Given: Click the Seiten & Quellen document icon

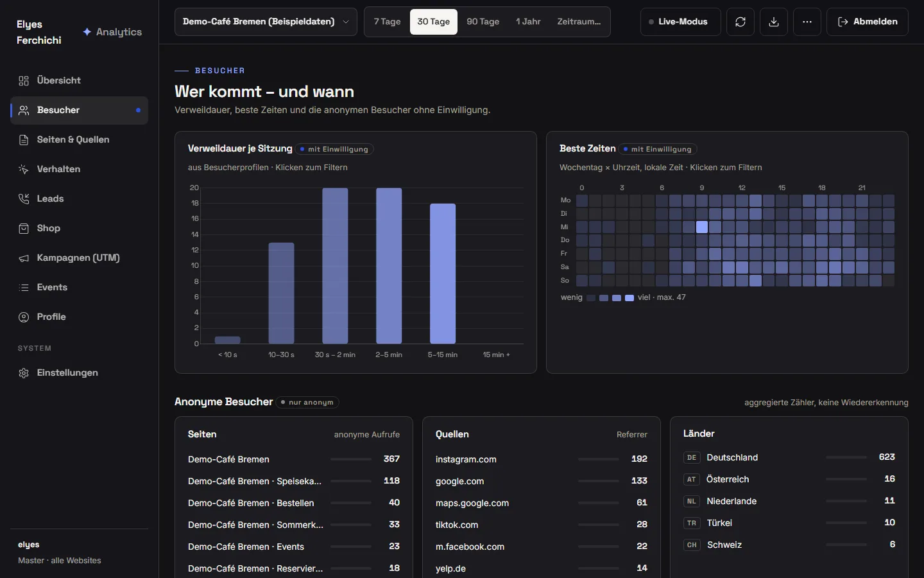Looking at the screenshot, I should point(24,140).
